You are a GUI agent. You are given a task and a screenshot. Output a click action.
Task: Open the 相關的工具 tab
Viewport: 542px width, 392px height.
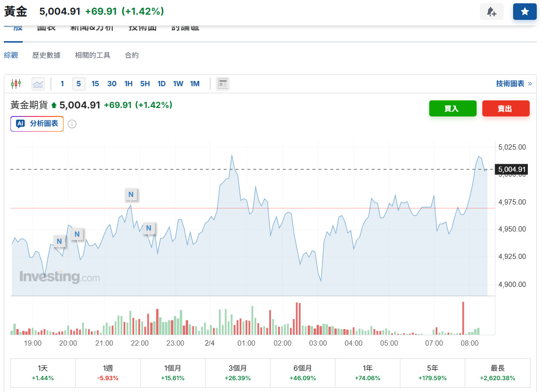click(x=92, y=55)
